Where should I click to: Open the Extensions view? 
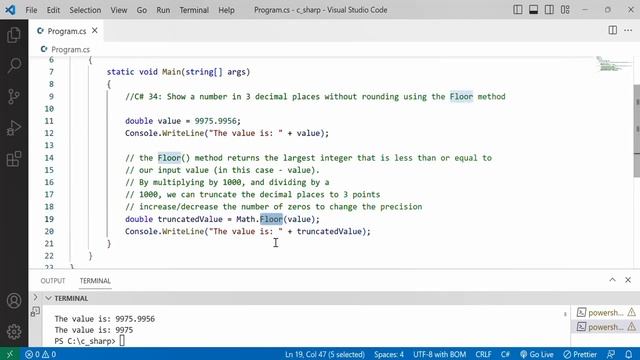[14, 159]
